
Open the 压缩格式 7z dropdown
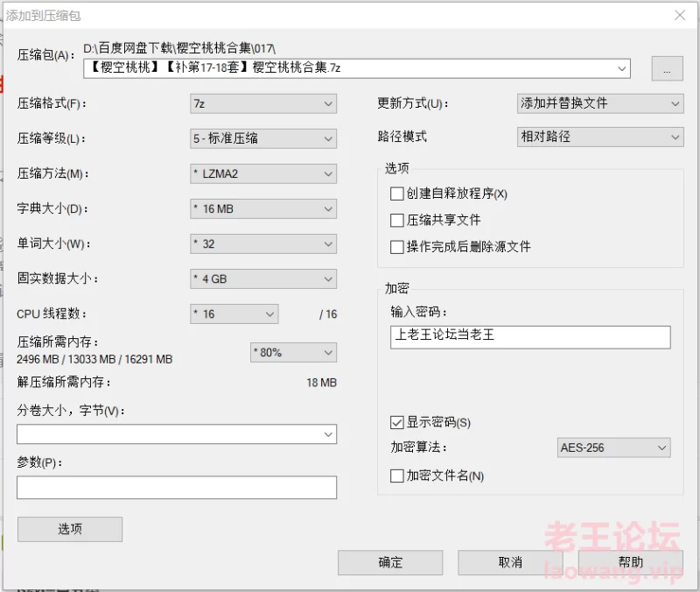click(x=263, y=103)
